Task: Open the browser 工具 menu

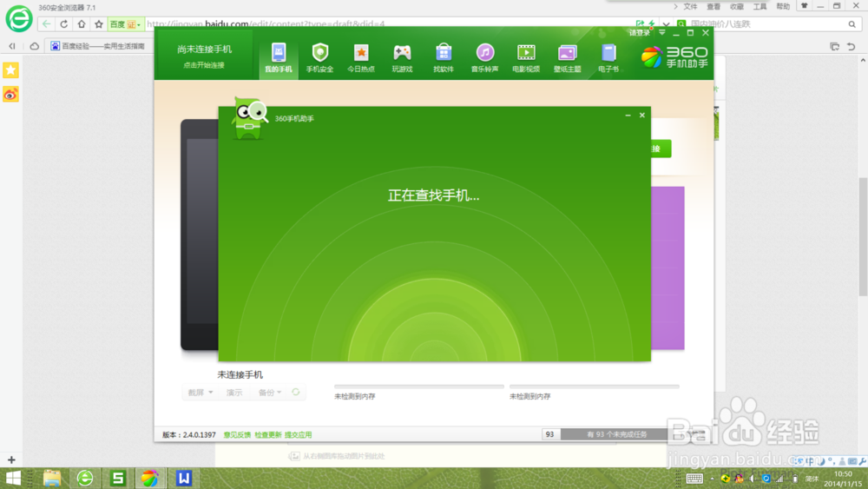Action: point(760,7)
